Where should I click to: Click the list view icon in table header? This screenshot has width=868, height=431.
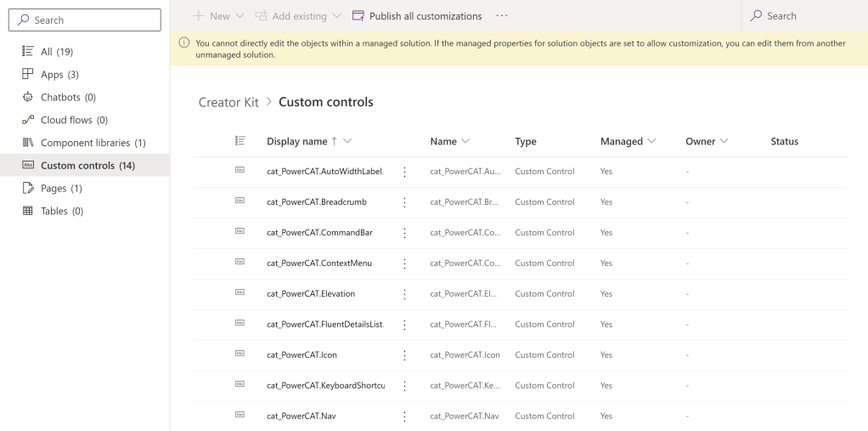pyautogui.click(x=240, y=141)
